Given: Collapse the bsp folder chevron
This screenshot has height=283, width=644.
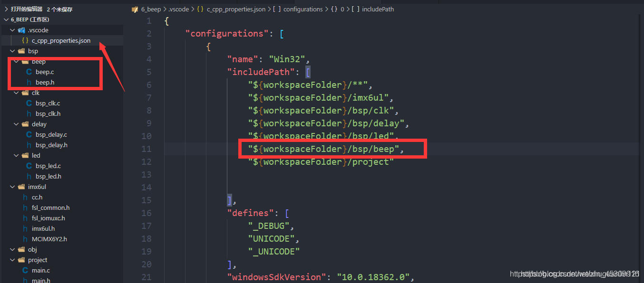Looking at the screenshot, I should (x=12, y=51).
